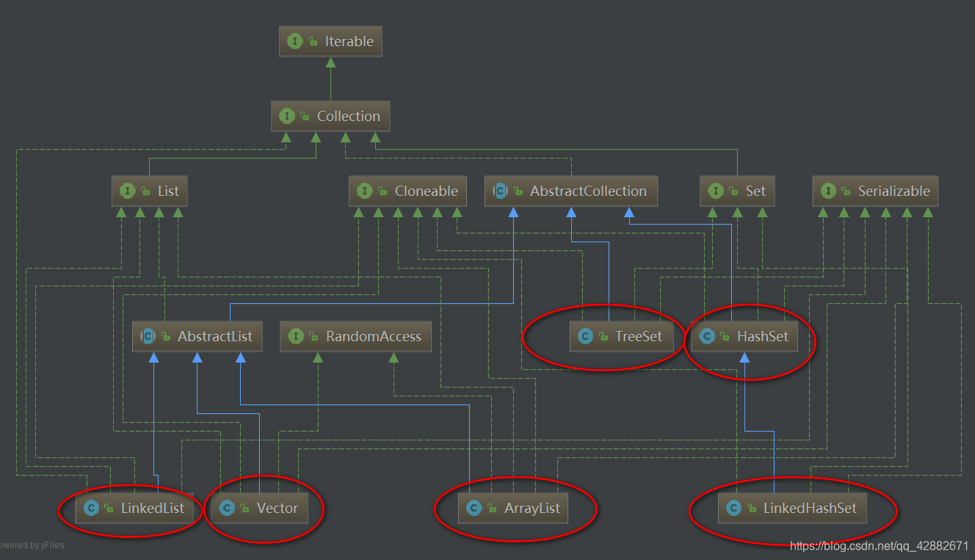975x560 pixels.
Task: Click the public visibility icon on TreeSet
Action: pyautogui.click(x=604, y=338)
